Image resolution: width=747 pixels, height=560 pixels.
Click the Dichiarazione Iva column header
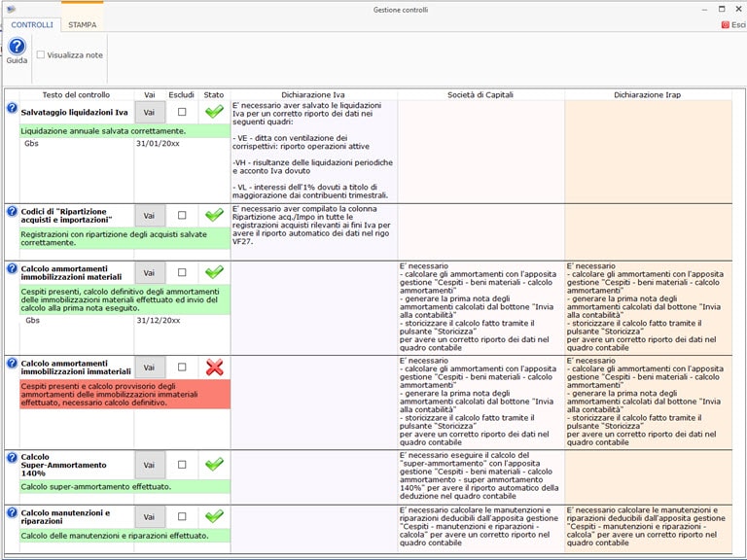click(313, 94)
